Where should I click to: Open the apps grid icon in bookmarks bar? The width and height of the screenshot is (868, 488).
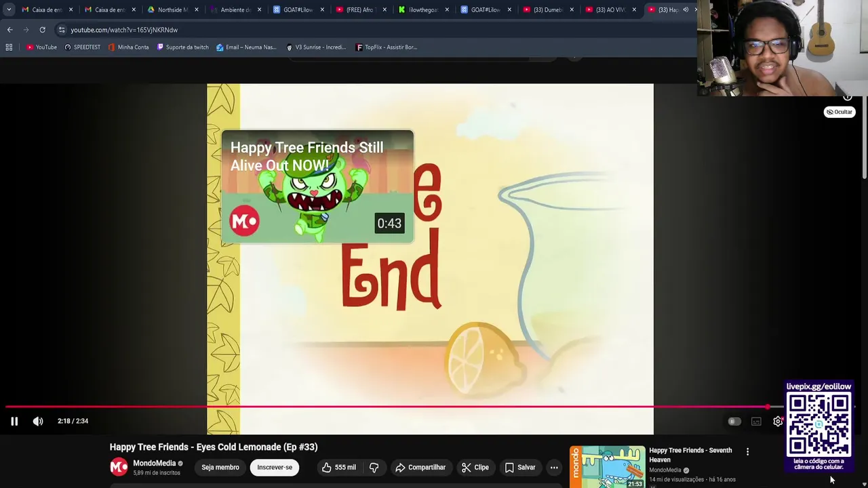coord(9,47)
